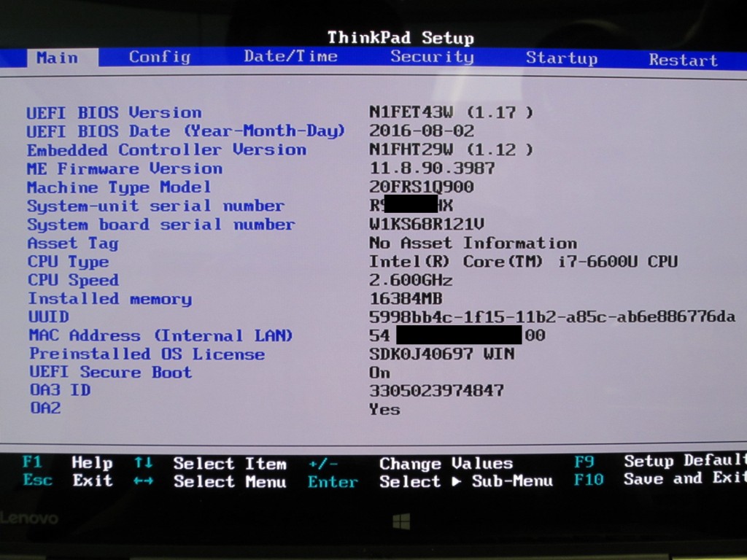Screen dimensions: 747x560
Task: Select Intel Core i7-6600U CPU value
Action: click(523, 262)
